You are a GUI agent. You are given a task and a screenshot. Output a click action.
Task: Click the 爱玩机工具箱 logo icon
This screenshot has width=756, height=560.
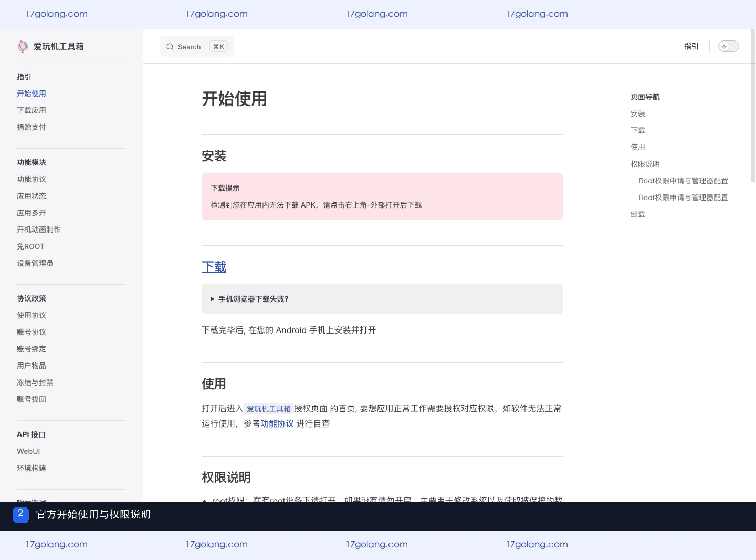23,46
